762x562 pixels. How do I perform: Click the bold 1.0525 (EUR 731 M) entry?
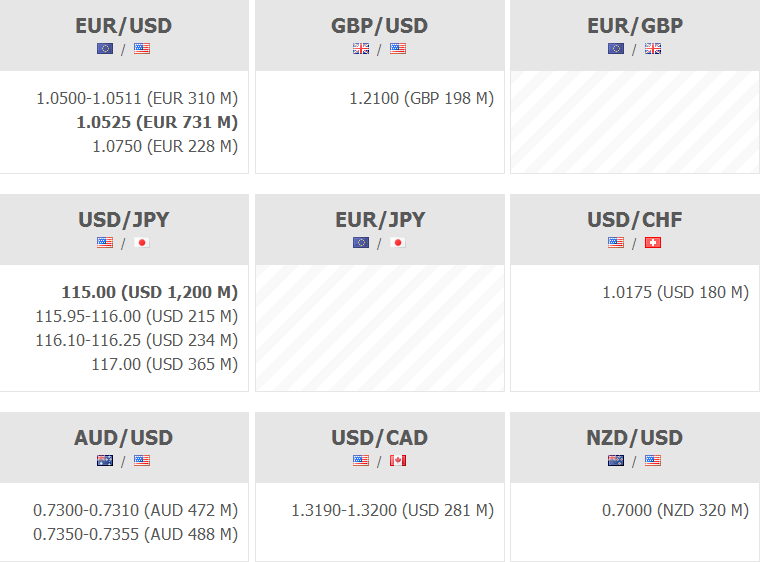157,122
